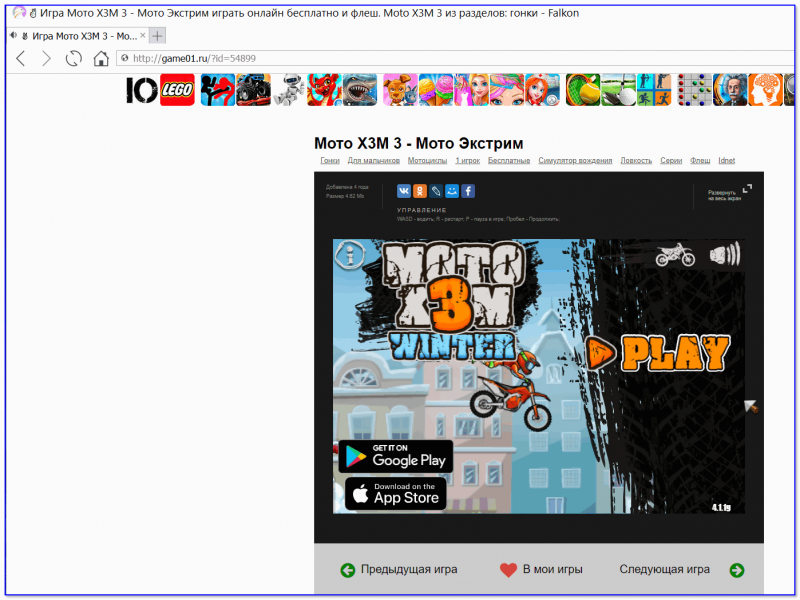Open the golf games icon
The width and height of the screenshot is (800, 600).
tap(618, 90)
